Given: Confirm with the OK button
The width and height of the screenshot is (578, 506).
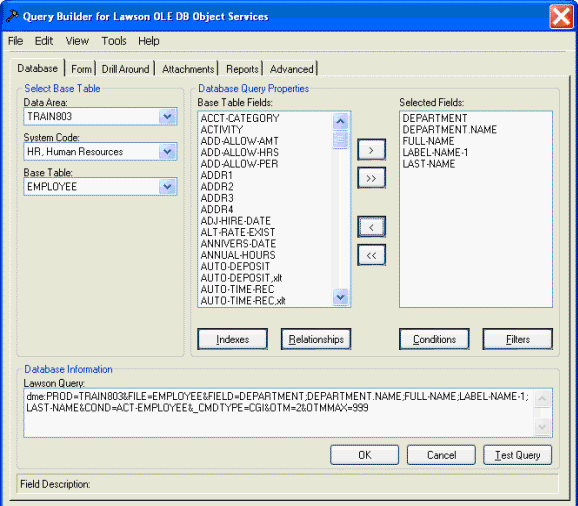Looking at the screenshot, I should [x=365, y=455].
